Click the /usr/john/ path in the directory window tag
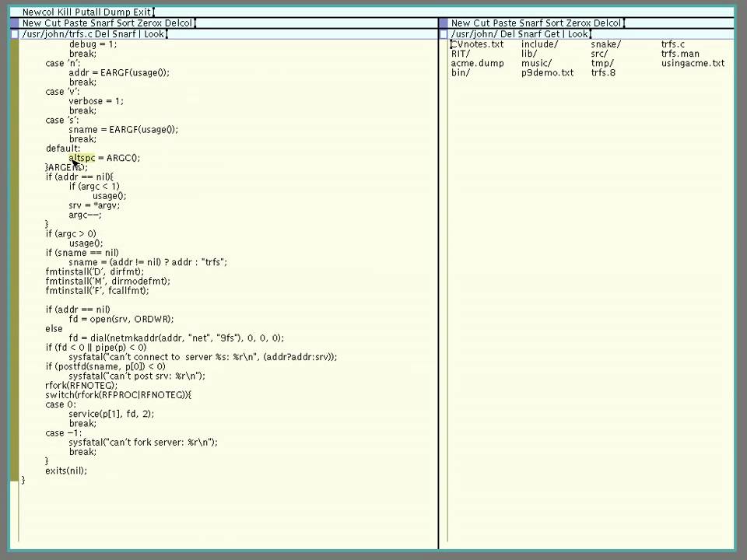747x560 pixels. (x=475, y=34)
